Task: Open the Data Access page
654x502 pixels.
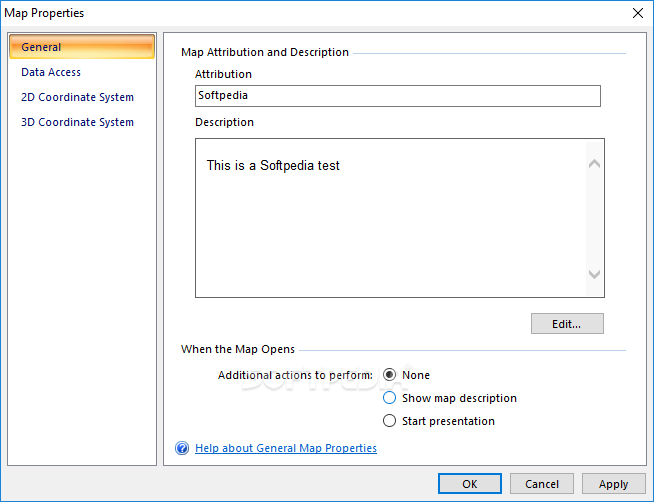Action: (51, 72)
